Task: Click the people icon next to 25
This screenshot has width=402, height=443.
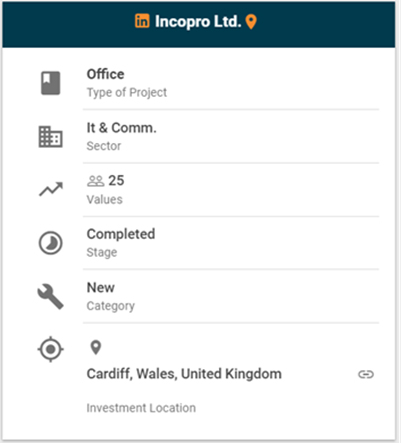Action: pos(96,181)
